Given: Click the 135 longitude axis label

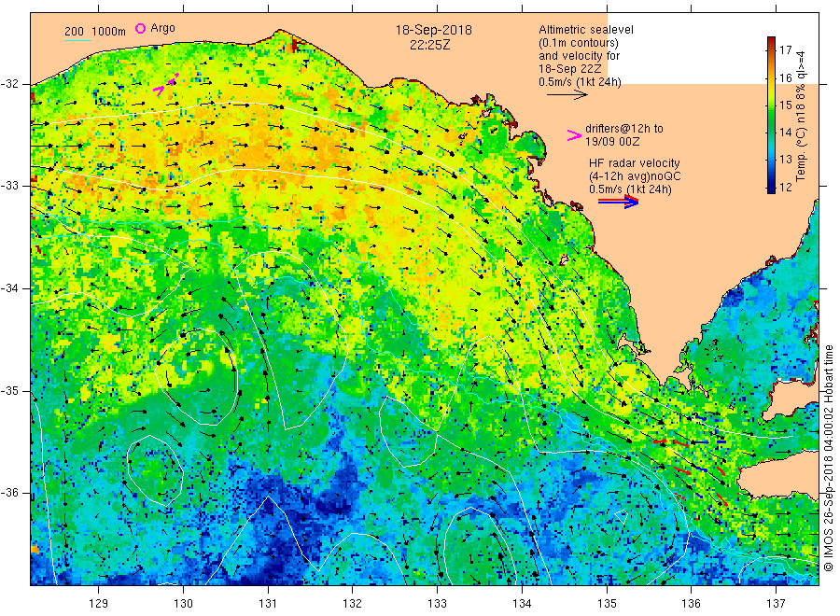Looking at the screenshot, I should [607, 604].
